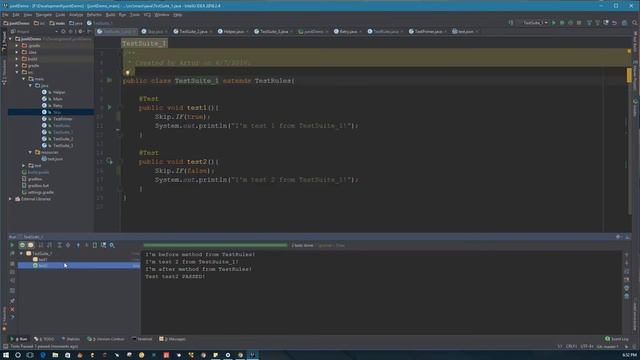Select test1 in the test results tree

(43, 260)
